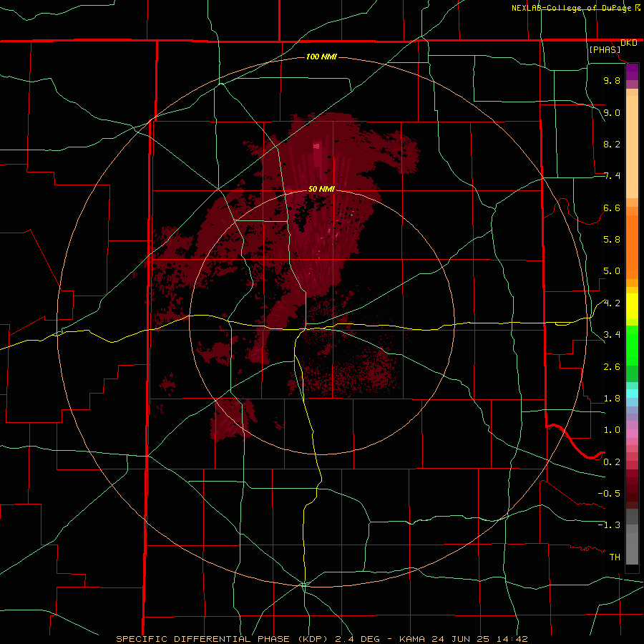Click the -0.5 scale label
Image resolution: width=644 pixels, height=644 pixels.
coord(609,494)
